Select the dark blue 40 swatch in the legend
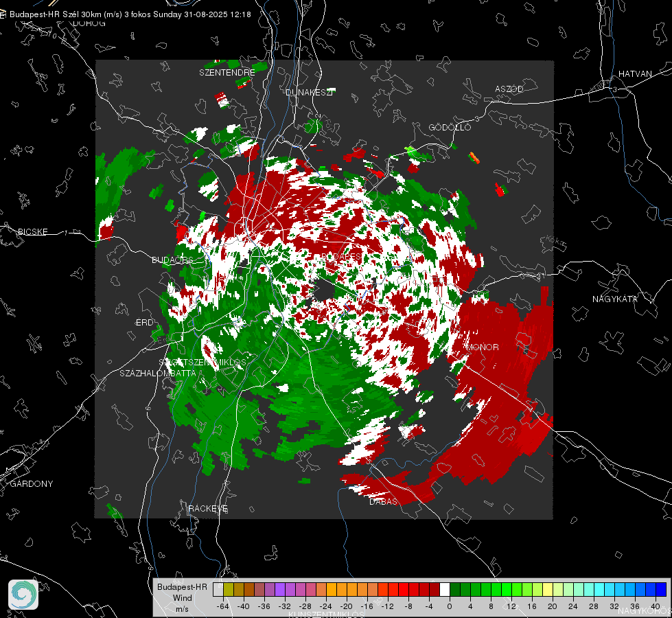672x618 pixels. [661, 589]
